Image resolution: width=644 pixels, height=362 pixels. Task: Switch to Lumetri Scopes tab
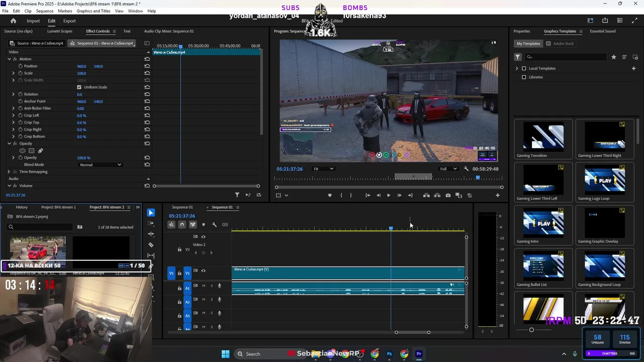(60, 31)
